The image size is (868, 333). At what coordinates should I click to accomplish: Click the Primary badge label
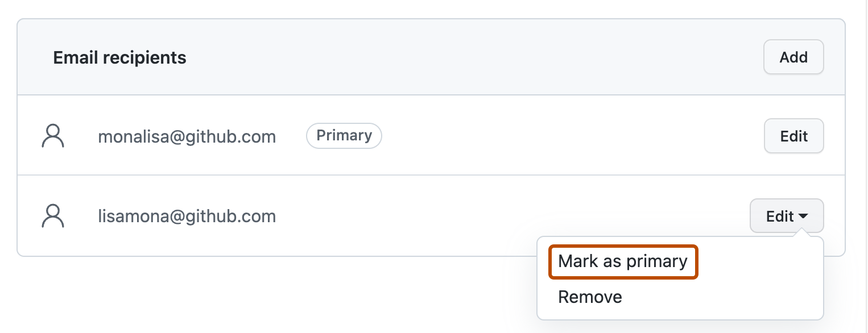344,136
